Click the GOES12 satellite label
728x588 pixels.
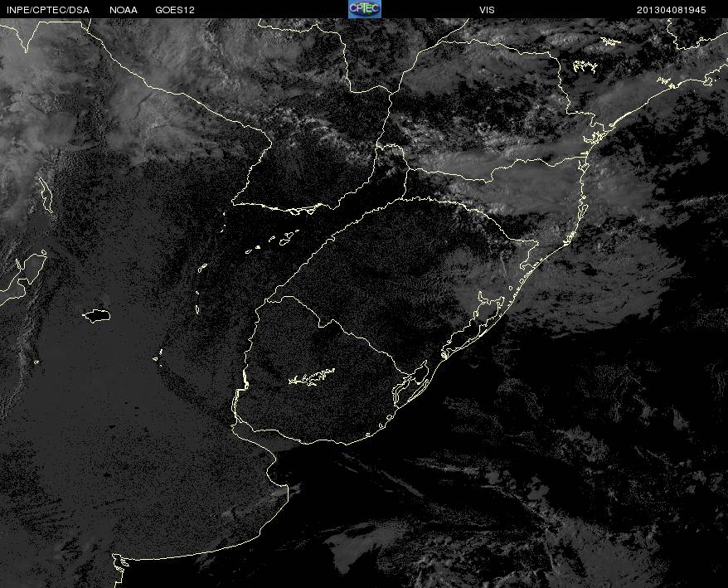pyautogui.click(x=175, y=10)
